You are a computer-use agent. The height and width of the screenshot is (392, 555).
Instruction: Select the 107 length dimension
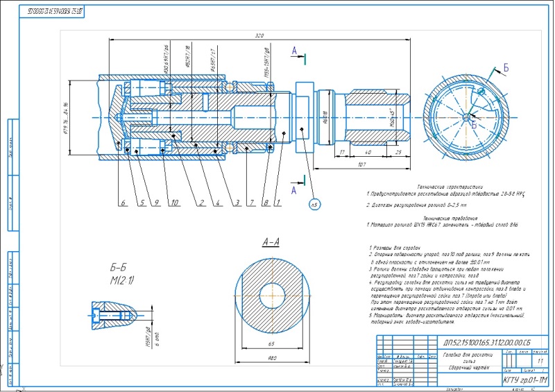(361, 164)
